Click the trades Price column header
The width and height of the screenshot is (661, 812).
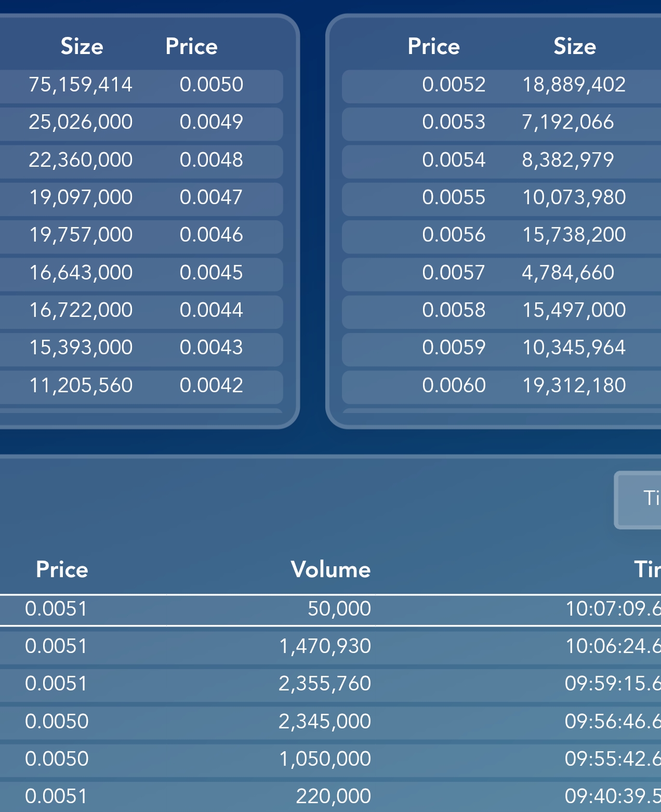pyautogui.click(x=62, y=570)
